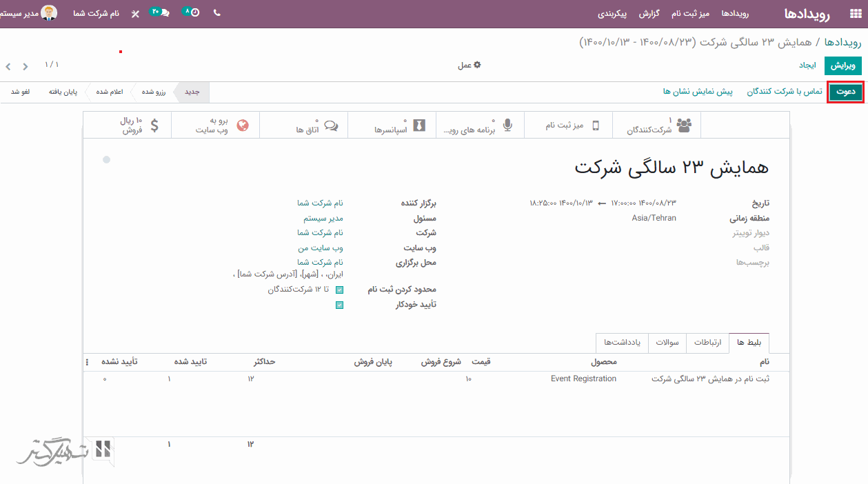The height and width of the screenshot is (484, 868).
Task: Click the kanban state gray dot
Action: point(106,160)
